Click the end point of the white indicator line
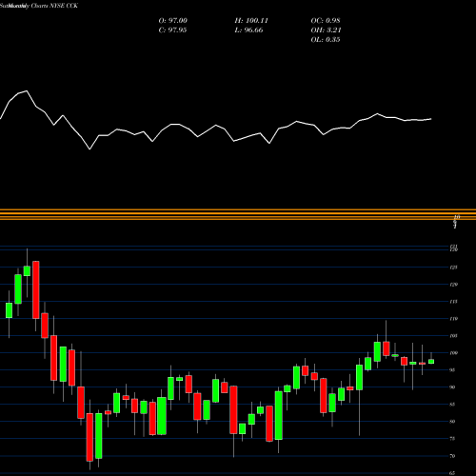This screenshot has height=476, width=476. (431, 119)
